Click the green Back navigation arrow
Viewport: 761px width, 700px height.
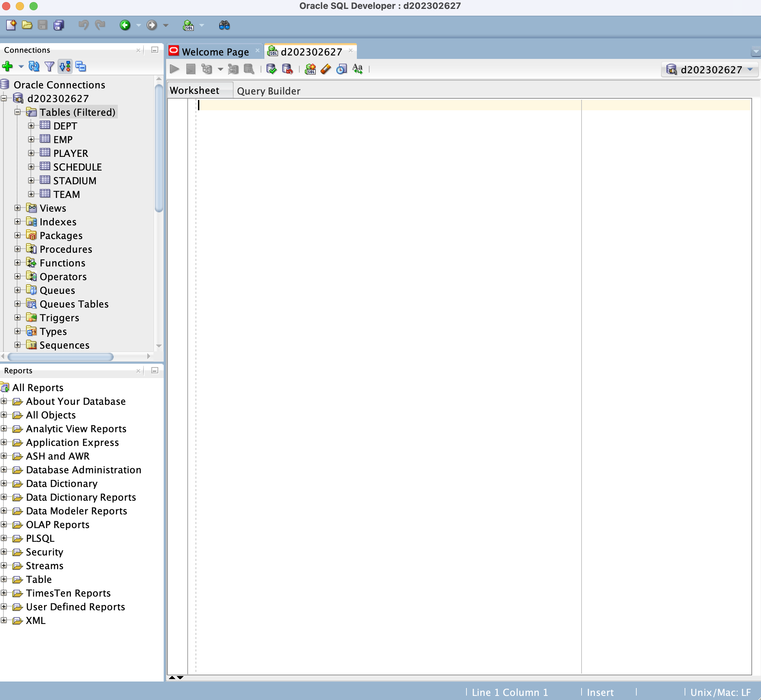click(x=125, y=25)
